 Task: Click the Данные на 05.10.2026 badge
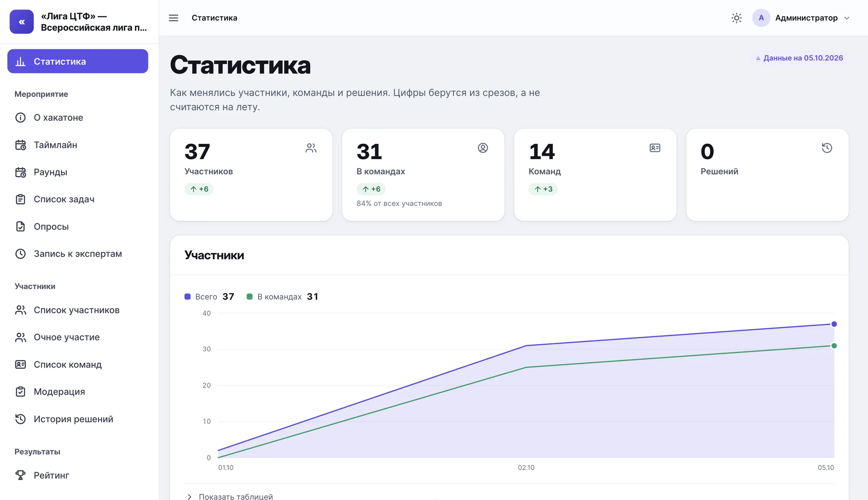pyautogui.click(x=799, y=58)
